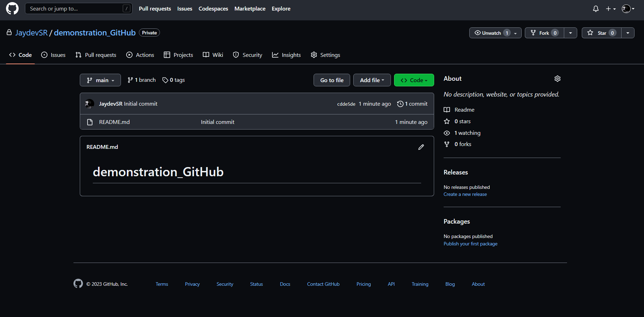Open the repository Pull requests tab
The image size is (644, 317).
click(96, 55)
